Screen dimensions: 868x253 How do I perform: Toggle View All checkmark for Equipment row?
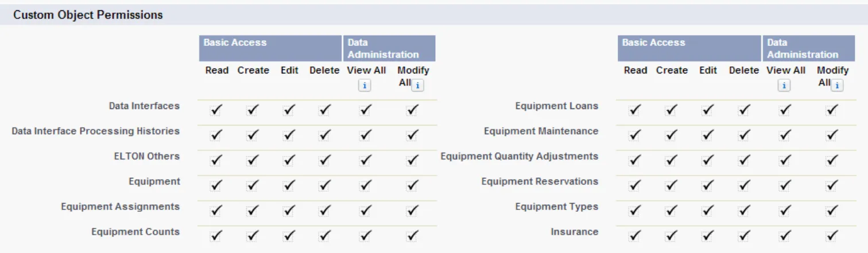(365, 186)
